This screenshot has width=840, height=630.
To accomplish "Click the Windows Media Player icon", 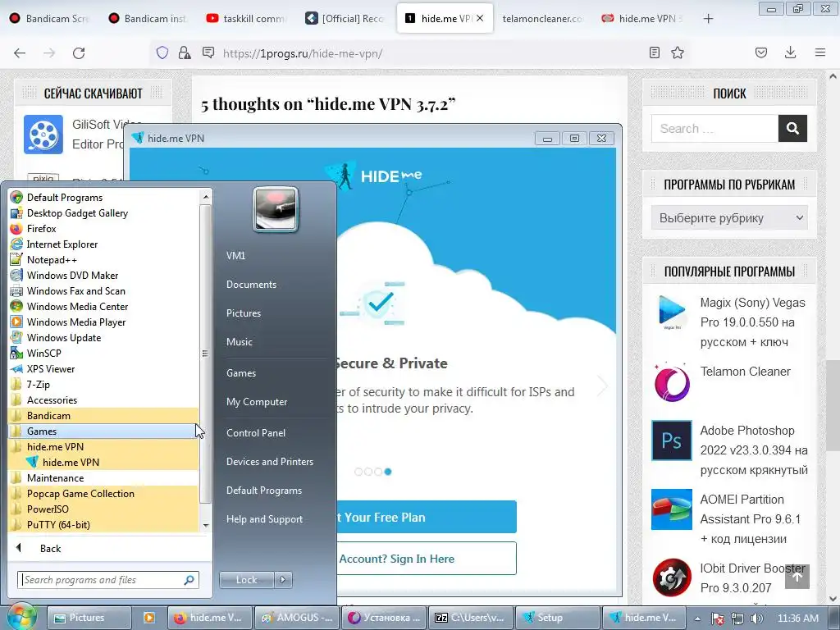I will tap(16, 322).
